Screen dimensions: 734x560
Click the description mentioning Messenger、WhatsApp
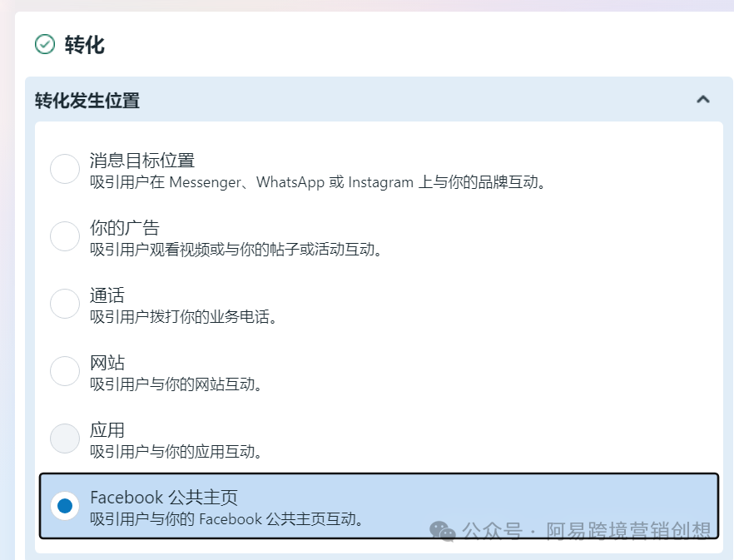tap(318, 182)
